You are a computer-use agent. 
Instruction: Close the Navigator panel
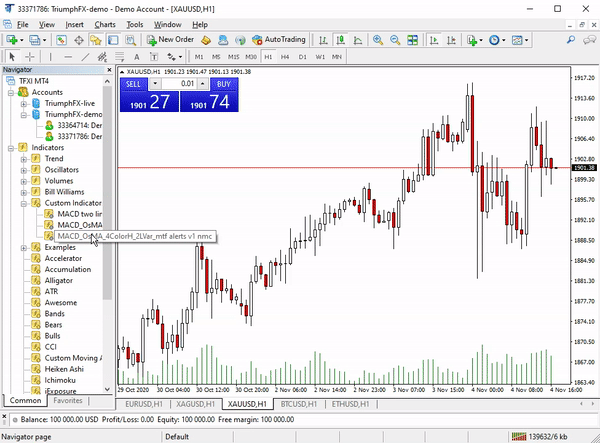[x=109, y=70]
